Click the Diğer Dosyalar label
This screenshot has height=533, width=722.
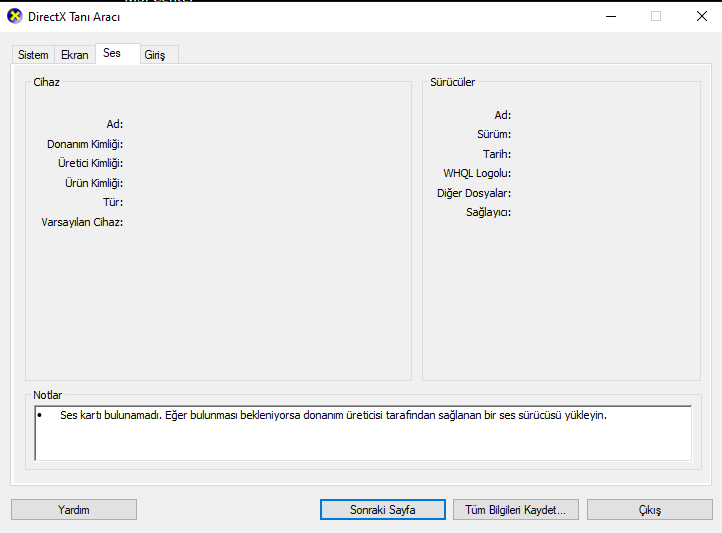[x=474, y=193]
